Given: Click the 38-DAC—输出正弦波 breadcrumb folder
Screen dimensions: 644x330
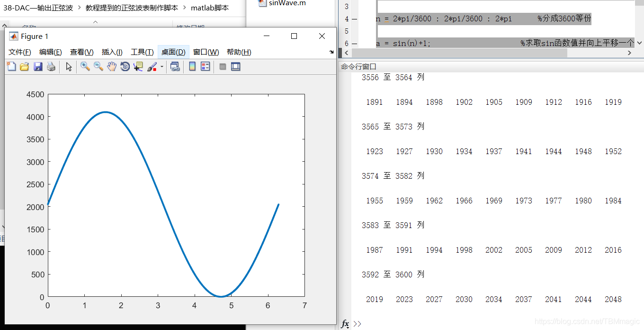Looking at the screenshot, I should (38, 8).
